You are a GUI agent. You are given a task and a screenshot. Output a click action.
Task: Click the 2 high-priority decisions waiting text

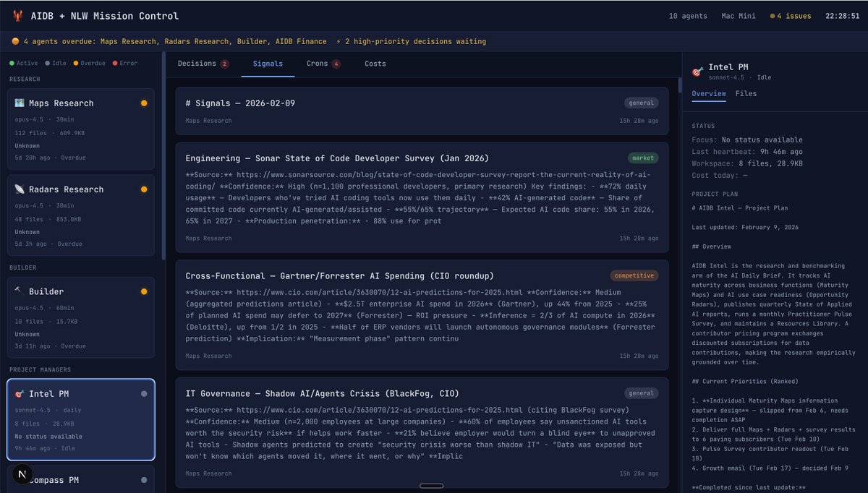click(x=415, y=41)
